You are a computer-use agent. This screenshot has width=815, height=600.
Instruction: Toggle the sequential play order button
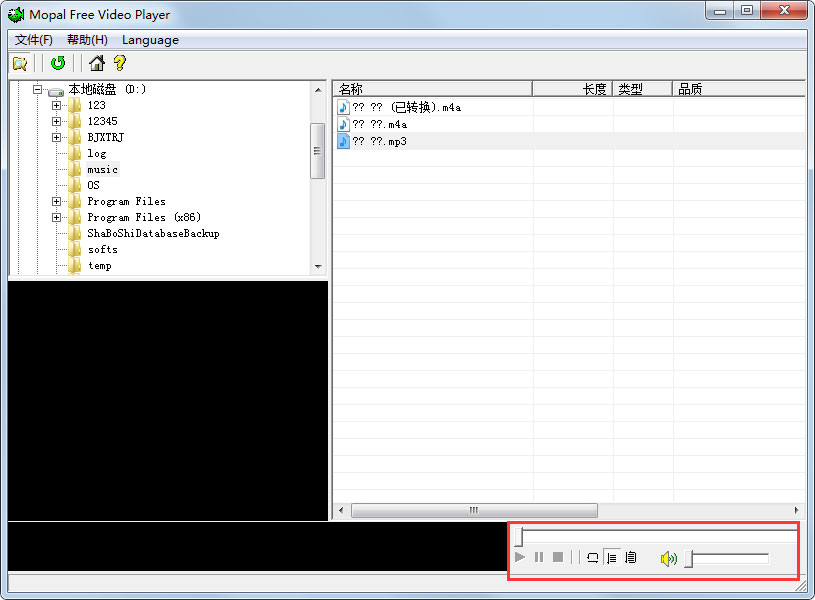click(x=611, y=558)
